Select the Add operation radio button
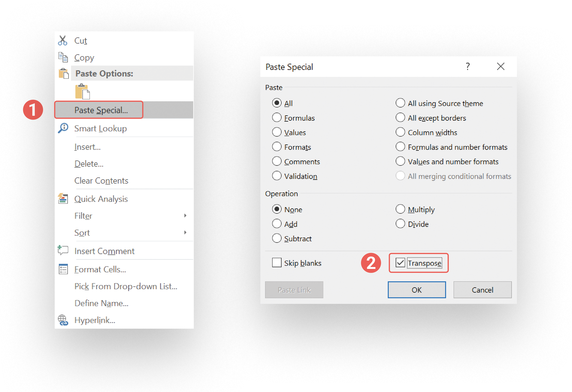572x392 pixels. pos(277,223)
